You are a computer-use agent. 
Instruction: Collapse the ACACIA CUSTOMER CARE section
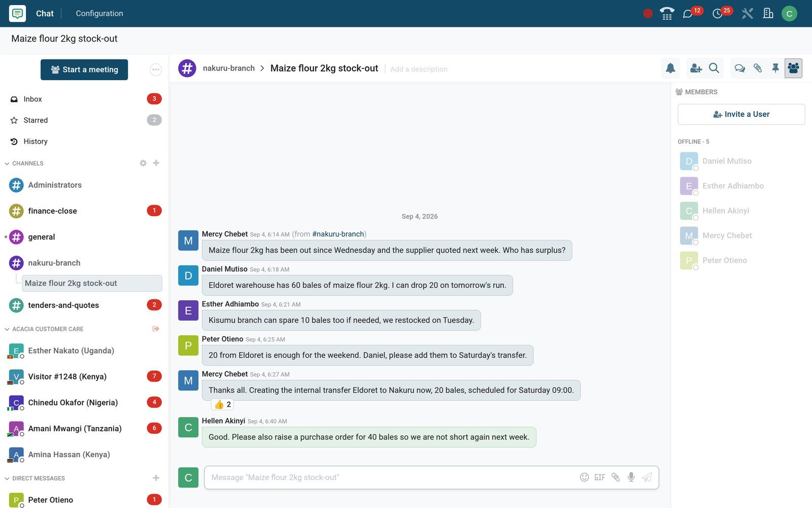44,329
